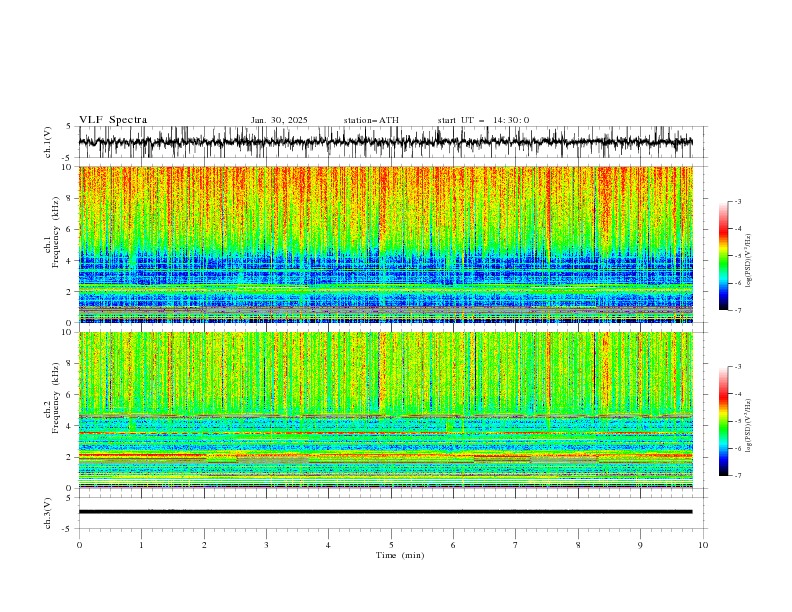Click the "-3" label on ch.2 color bar
The width and height of the screenshot is (792, 612).
[x=737, y=367]
